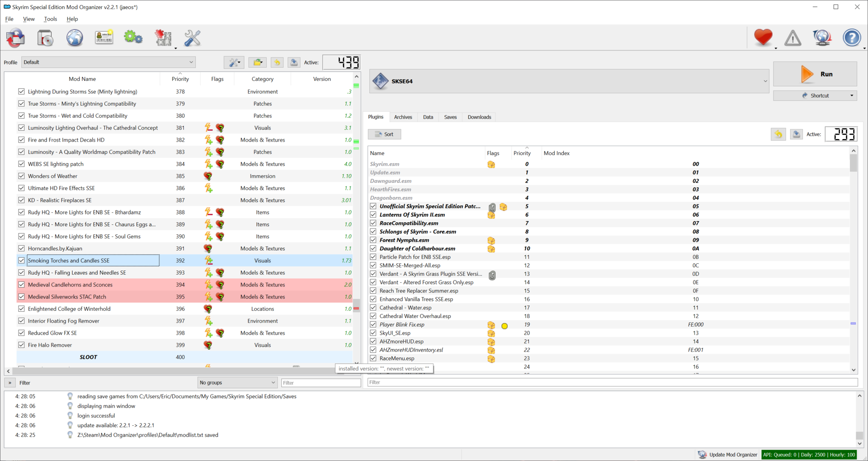Click the paperclip flag on Verdant Grass Plugin

tap(492, 275)
